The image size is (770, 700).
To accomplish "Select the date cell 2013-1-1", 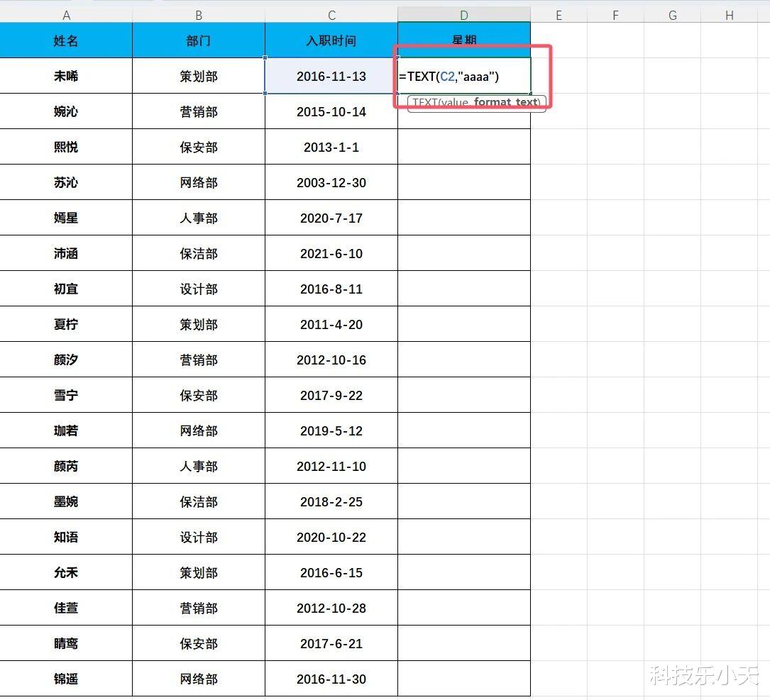I will tap(331, 147).
